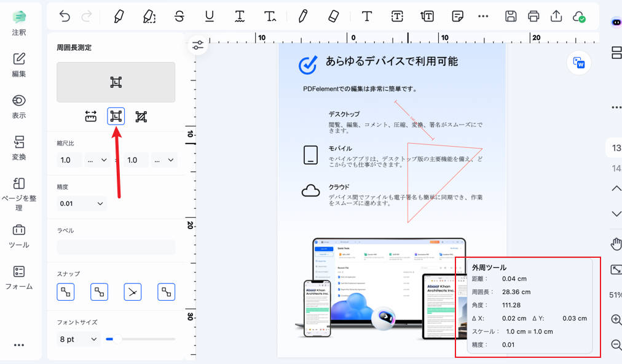Viewport: 622px width, 364px height.
Task: Switch to the 編集 sidebar tab
Action: tap(19, 64)
